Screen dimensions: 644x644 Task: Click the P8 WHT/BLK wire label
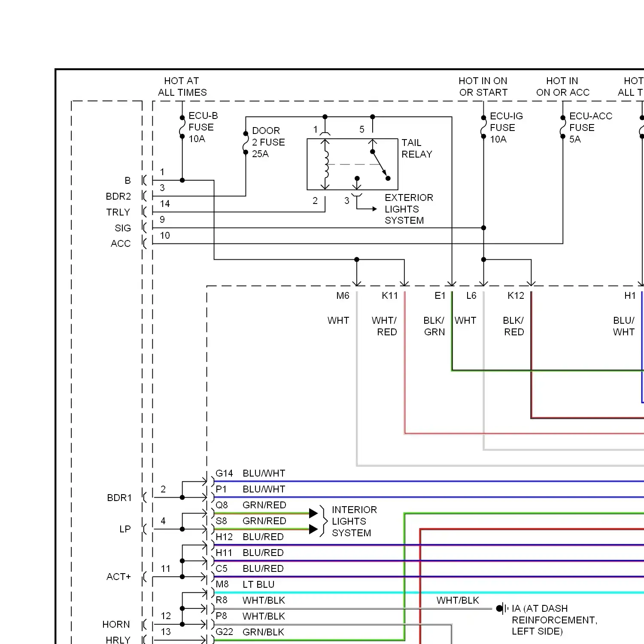tap(250, 616)
